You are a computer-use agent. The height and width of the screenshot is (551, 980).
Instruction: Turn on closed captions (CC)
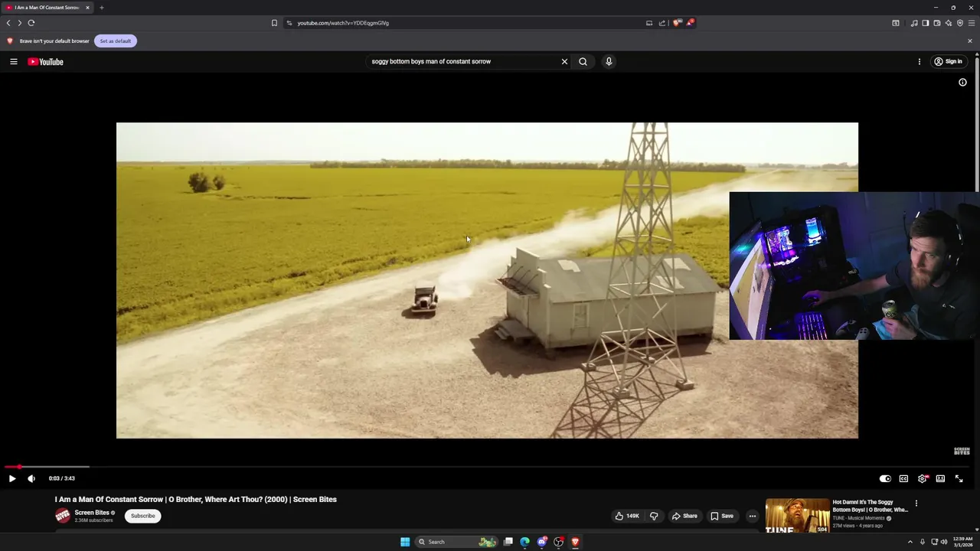(x=903, y=478)
